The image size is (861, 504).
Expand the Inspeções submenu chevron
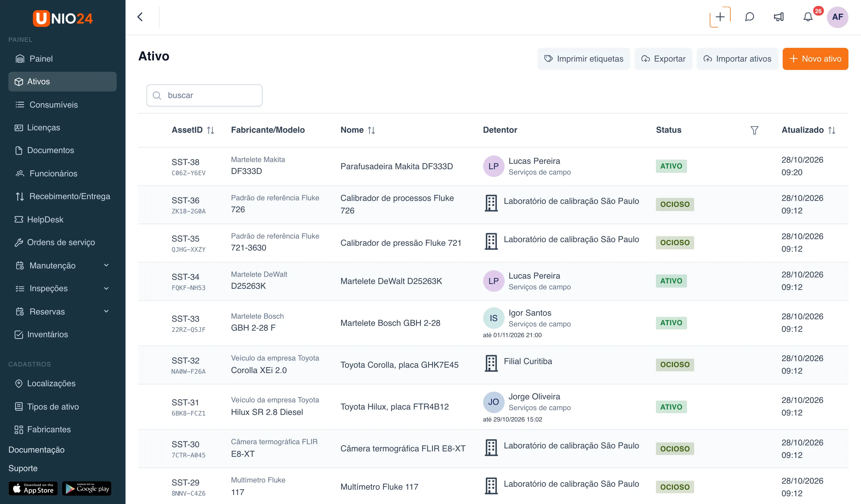coord(106,288)
